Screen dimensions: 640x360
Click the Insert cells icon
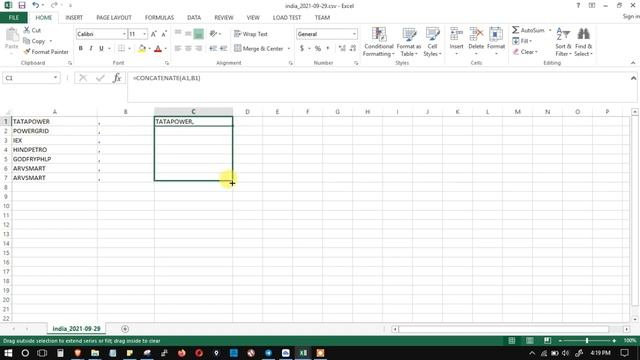pyautogui.click(x=456, y=35)
